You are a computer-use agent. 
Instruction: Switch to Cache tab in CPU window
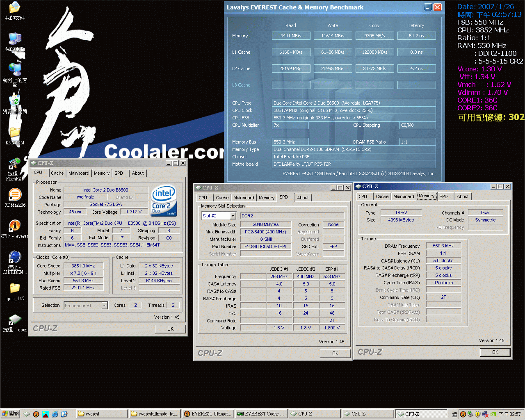[57, 173]
